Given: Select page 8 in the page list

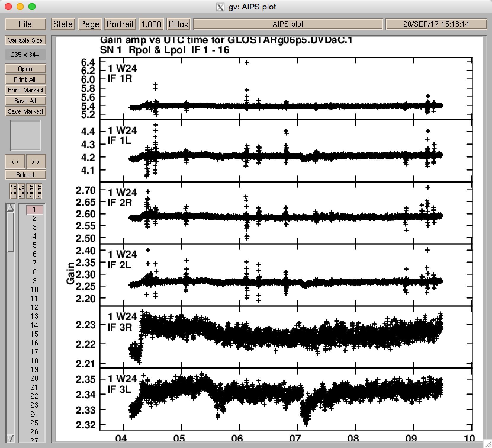Looking at the screenshot, I should coord(35,272).
